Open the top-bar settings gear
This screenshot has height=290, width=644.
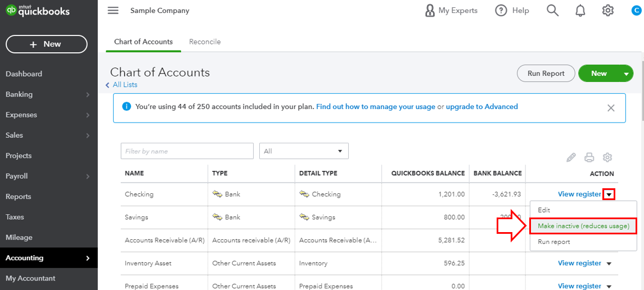coord(607,11)
